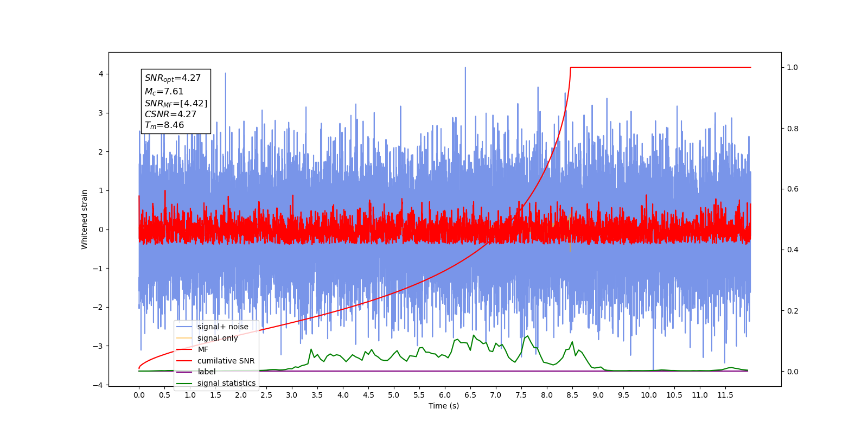Screen dimensions: 868x434
Task: Click the orange line sample beside 'signal only'
Action: point(184,338)
